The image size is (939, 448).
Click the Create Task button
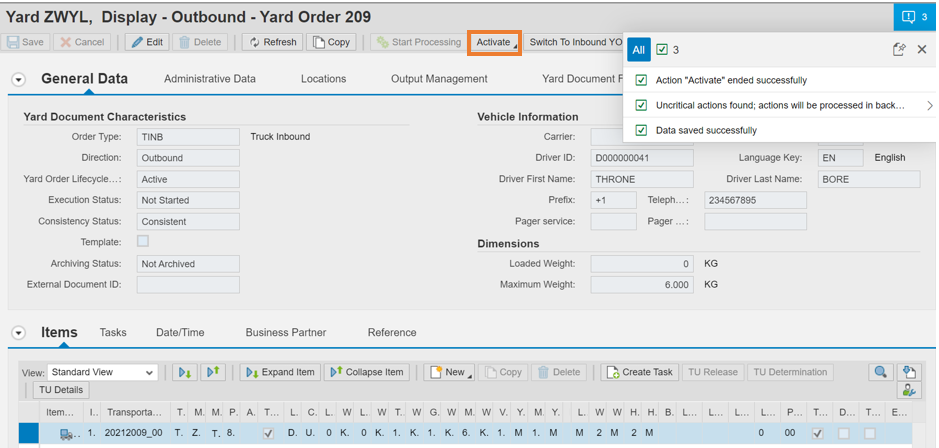point(640,372)
